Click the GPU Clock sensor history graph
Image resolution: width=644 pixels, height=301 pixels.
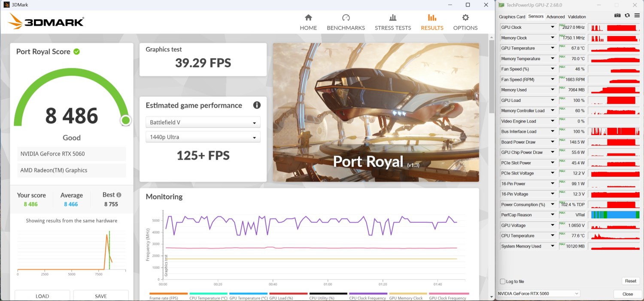pyautogui.click(x=614, y=27)
